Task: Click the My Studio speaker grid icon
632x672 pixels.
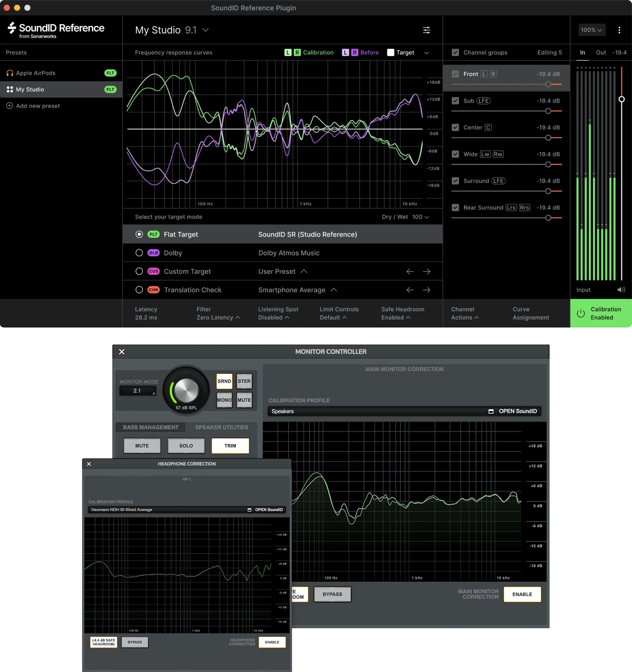Action: tap(10, 89)
